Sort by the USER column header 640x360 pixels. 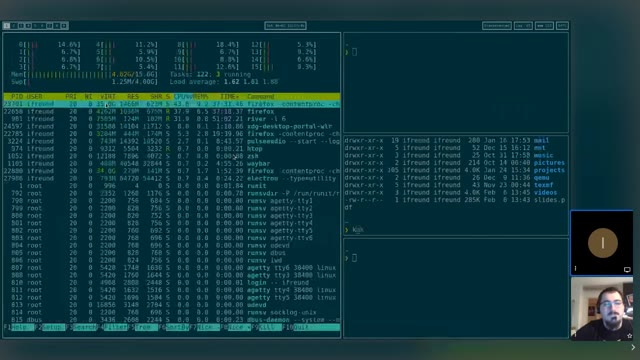[34, 97]
